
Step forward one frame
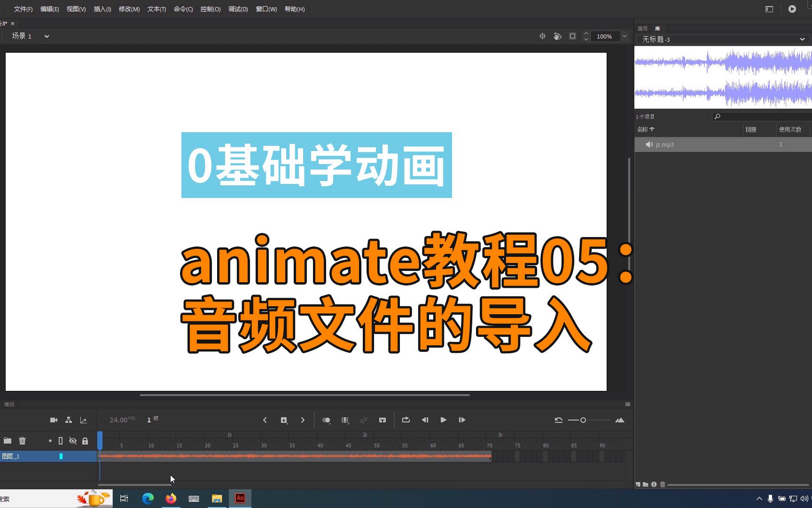tap(462, 420)
